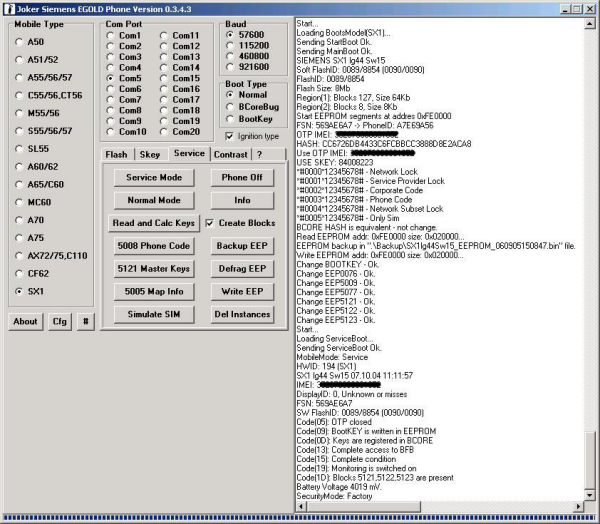Click 'Battery Voltage 4019 mV' log line
The width and height of the screenshot is (600, 524).
point(339,487)
